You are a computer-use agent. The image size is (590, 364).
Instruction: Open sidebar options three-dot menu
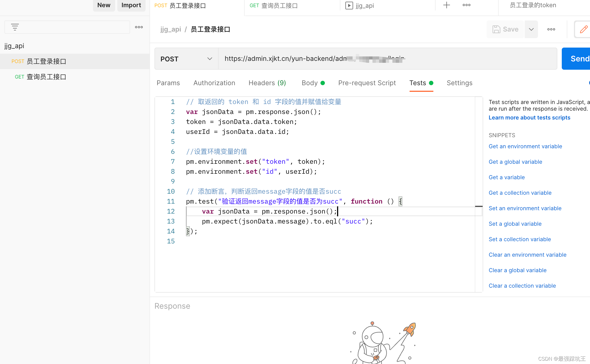tap(139, 27)
